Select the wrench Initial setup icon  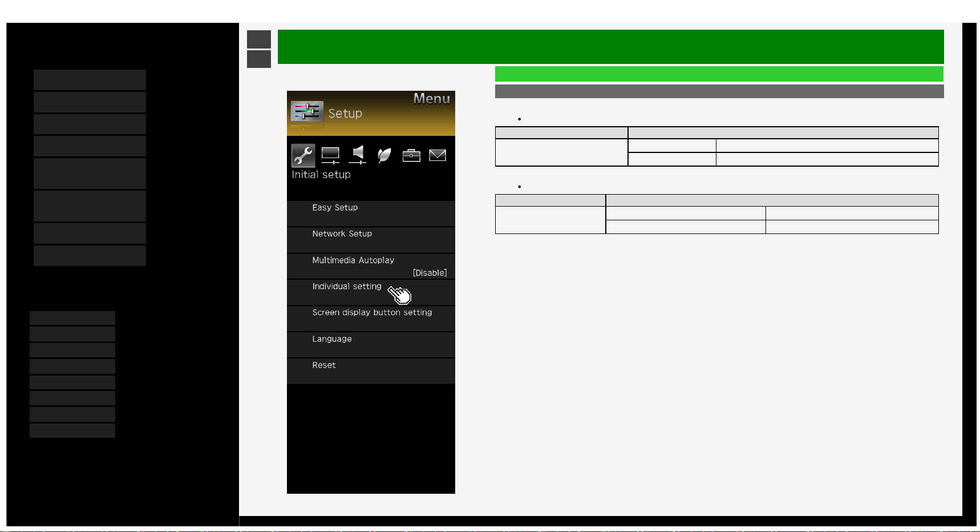[x=303, y=155]
